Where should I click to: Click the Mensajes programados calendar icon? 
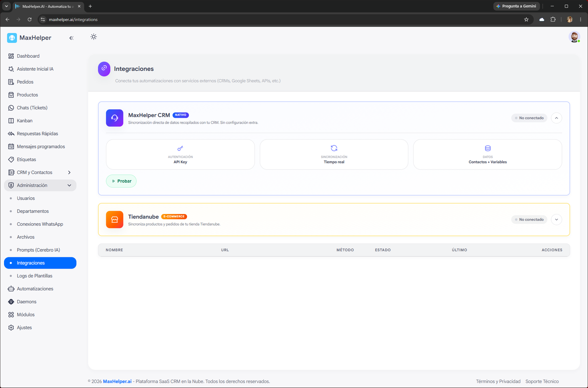[x=11, y=146]
